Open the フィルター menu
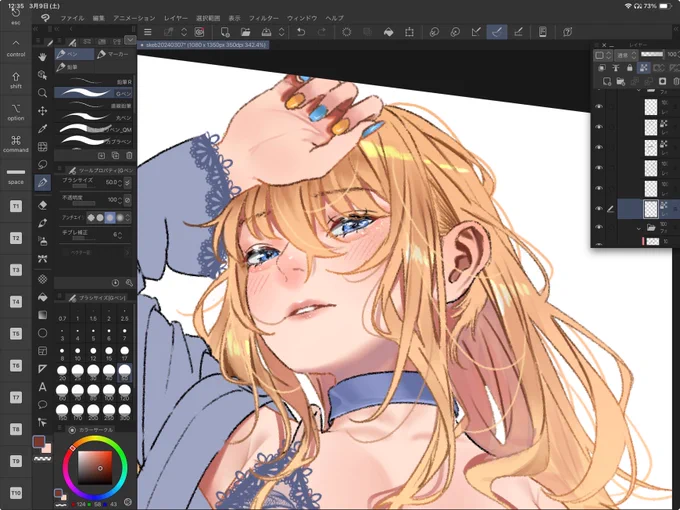 click(x=264, y=18)
